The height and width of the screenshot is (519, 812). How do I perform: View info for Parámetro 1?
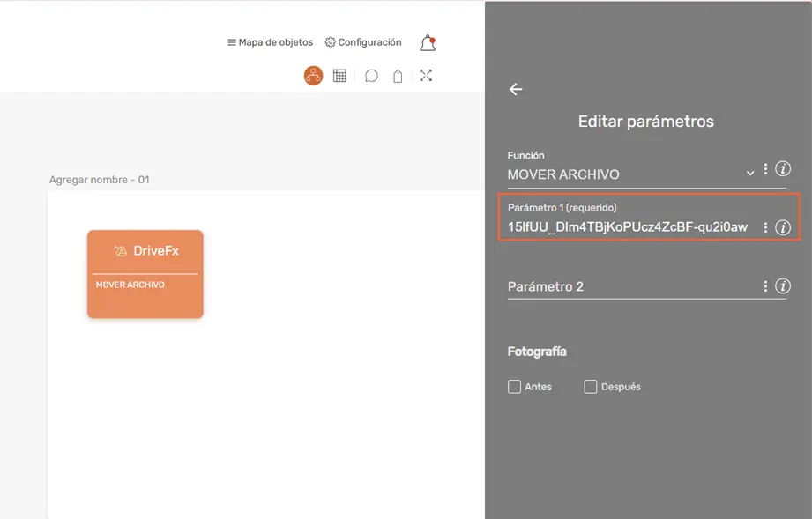click(783, 226)
